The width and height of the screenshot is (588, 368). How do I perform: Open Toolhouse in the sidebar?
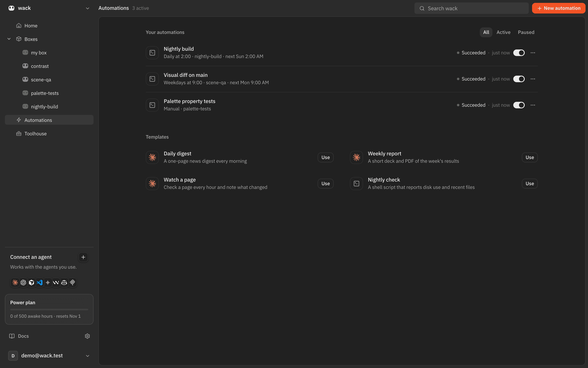pyautogui.click(x=49, y=134)
